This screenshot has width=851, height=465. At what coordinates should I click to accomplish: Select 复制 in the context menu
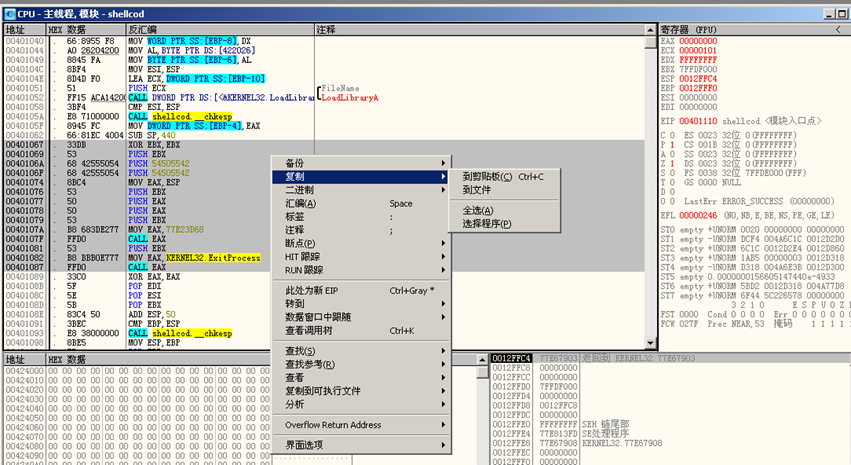tap(361, 176)
